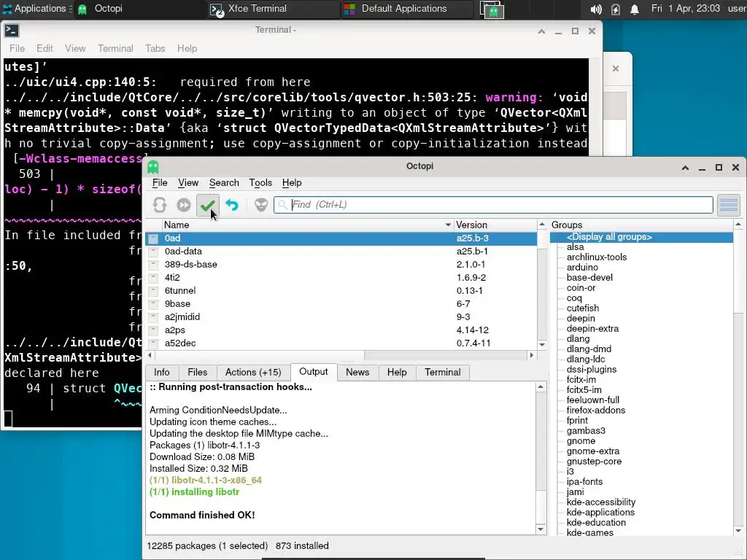747x560 pixels.
Task: Click package status icon for 6tunnel
Action: 153,290
